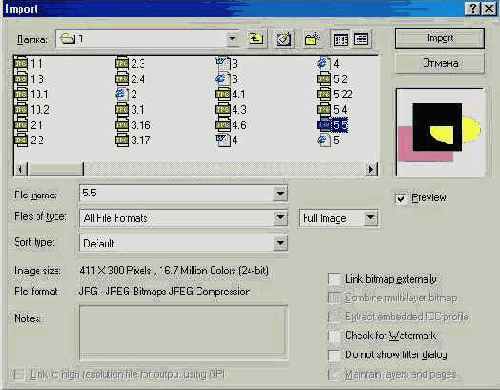
Task: Switch to details view
Action: [361, 40]
